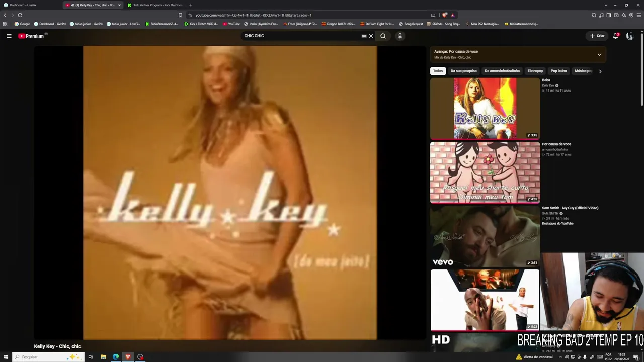Open the FabioStreamerSSJ4 bookmark

coord(162,24)
